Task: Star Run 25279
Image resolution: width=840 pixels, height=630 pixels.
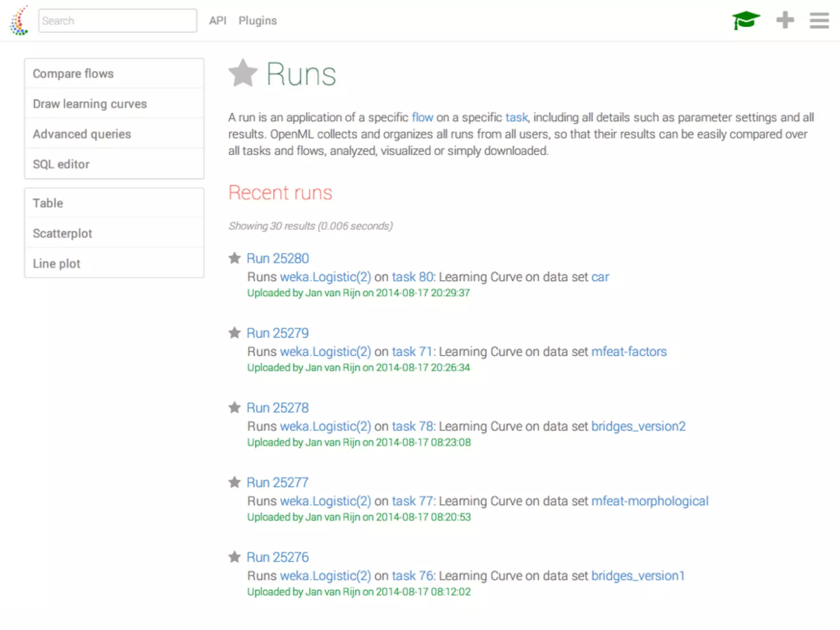Action: point(235,333)
